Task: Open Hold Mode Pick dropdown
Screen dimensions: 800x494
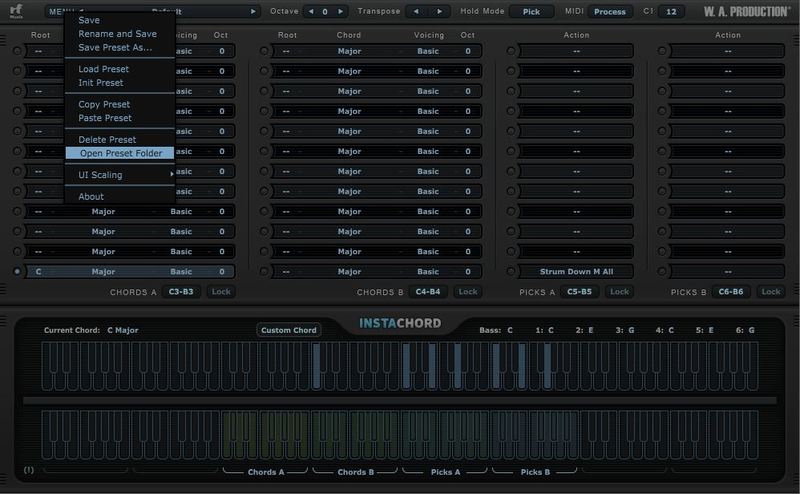Action: (531, 12)
